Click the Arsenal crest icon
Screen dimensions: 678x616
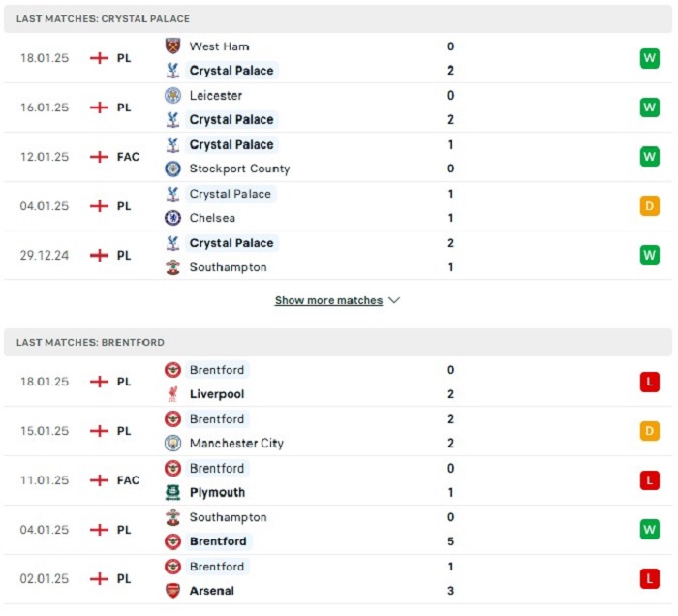pyautogui.click(x=173, y=591)
